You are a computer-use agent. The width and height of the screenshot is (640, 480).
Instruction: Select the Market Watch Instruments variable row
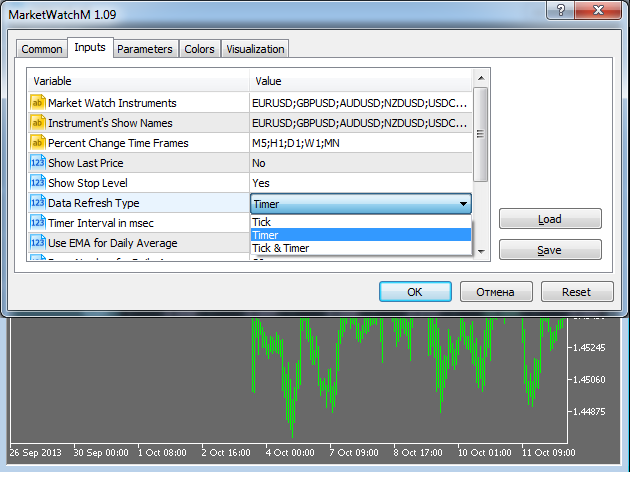(x=139, y=103)
